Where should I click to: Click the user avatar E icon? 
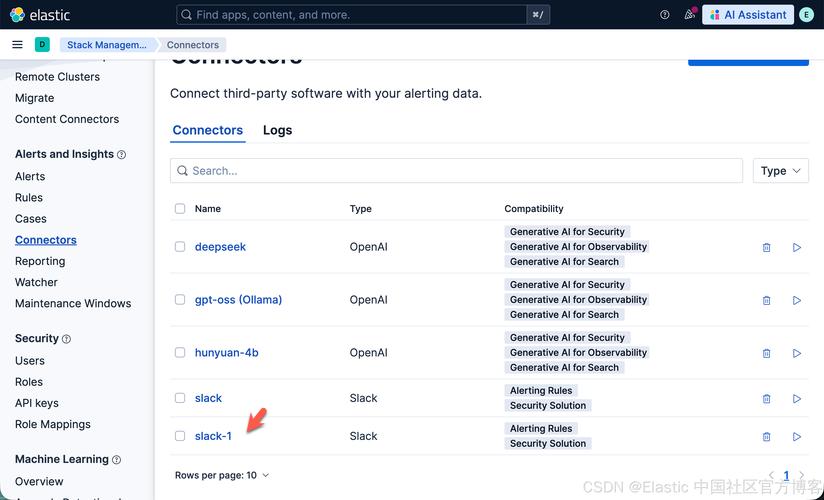(x=806, y=15)
